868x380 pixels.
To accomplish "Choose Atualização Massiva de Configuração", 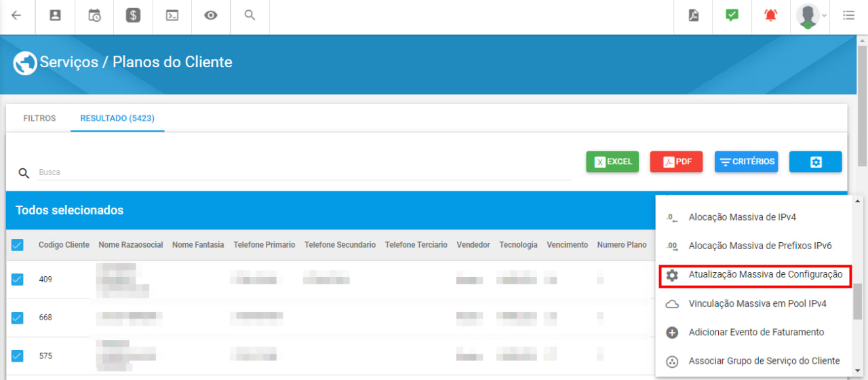I will pos(754,275).
